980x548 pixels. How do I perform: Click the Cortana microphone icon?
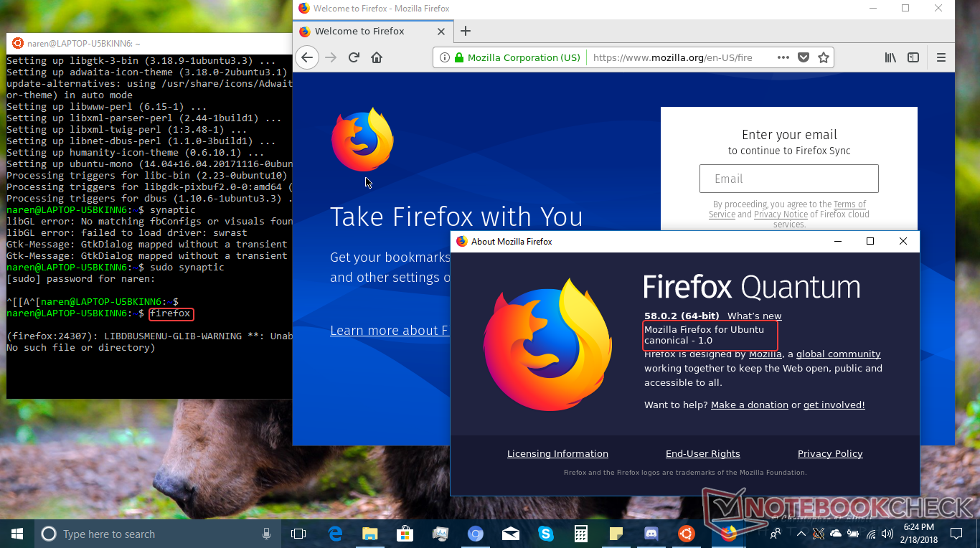coord(266,534)
